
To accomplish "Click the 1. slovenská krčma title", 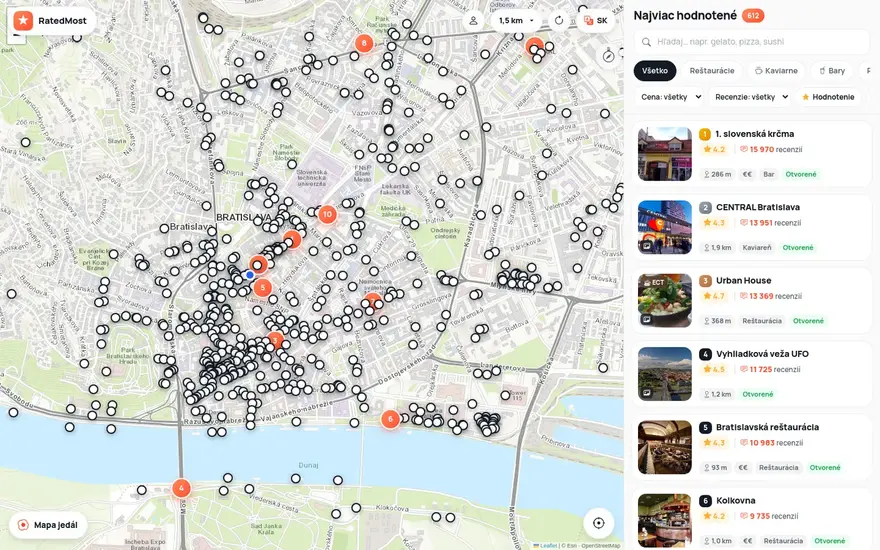I will 754,134.
